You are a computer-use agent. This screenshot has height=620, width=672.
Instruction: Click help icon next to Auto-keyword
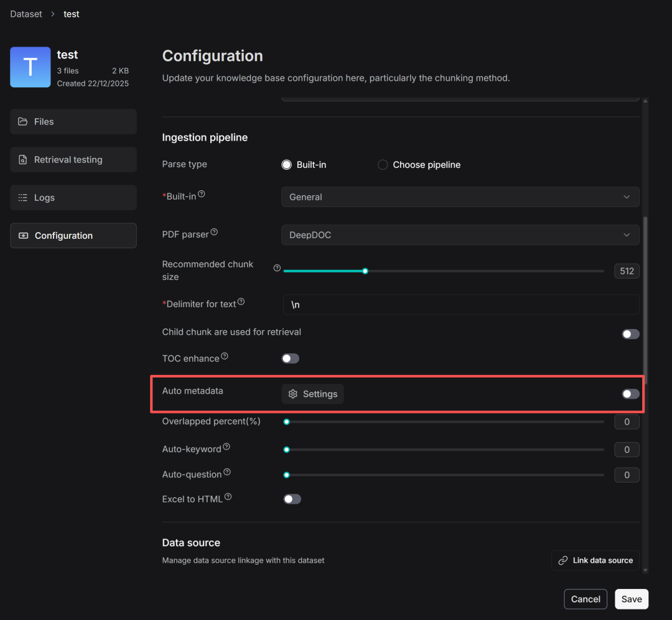point(226,447)
